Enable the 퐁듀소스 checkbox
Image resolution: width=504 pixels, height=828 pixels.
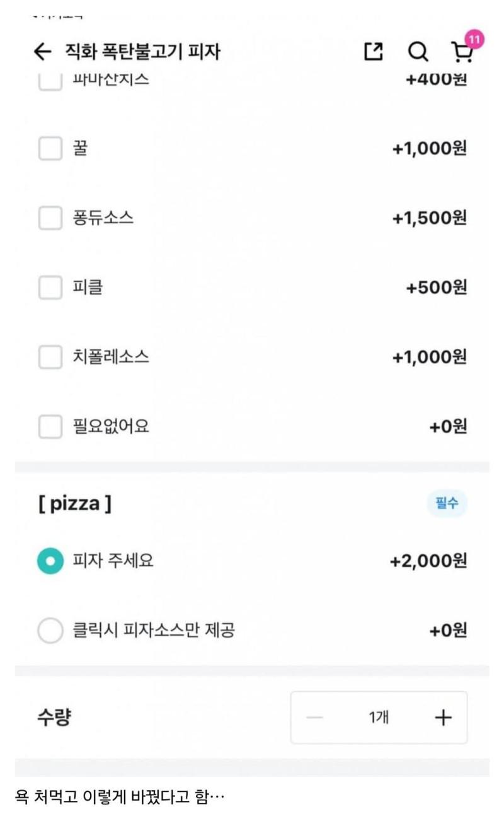(50, 218)
